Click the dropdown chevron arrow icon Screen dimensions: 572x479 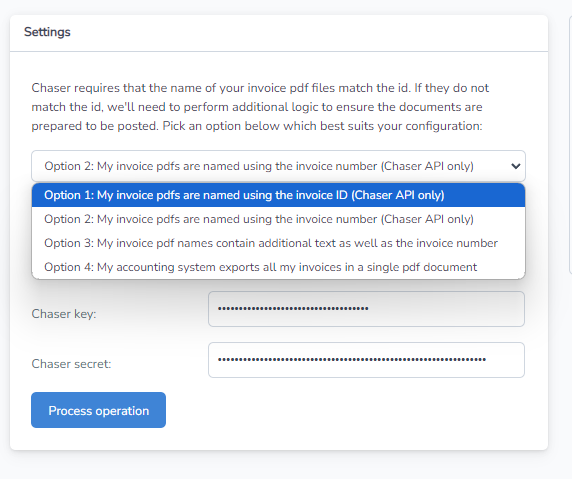pos(515,166)
